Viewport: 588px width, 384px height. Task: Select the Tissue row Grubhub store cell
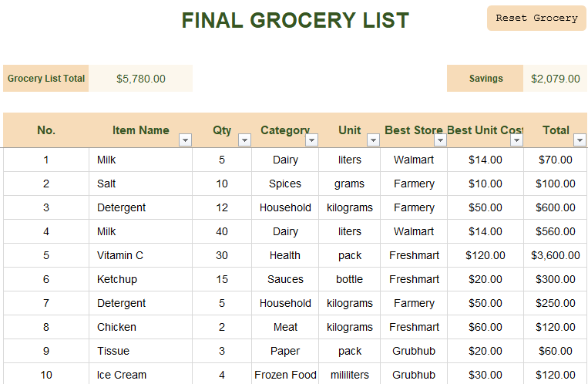[414, 351]
